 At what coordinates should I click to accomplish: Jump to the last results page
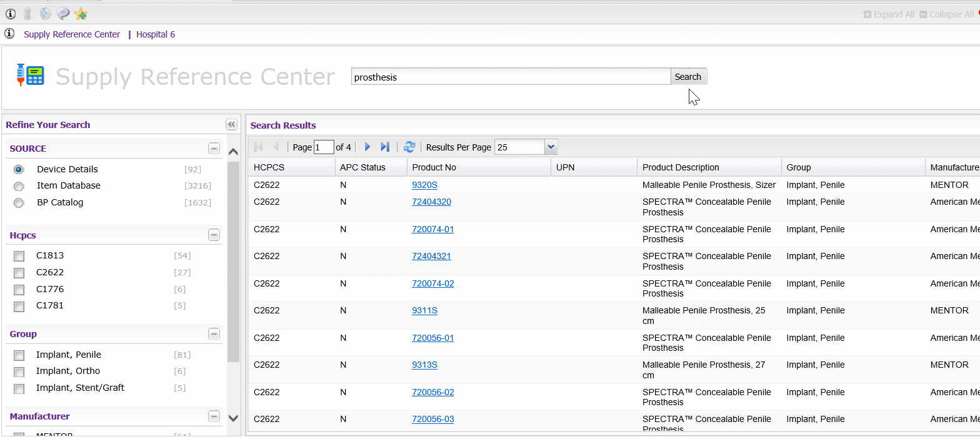click(385, 147)
